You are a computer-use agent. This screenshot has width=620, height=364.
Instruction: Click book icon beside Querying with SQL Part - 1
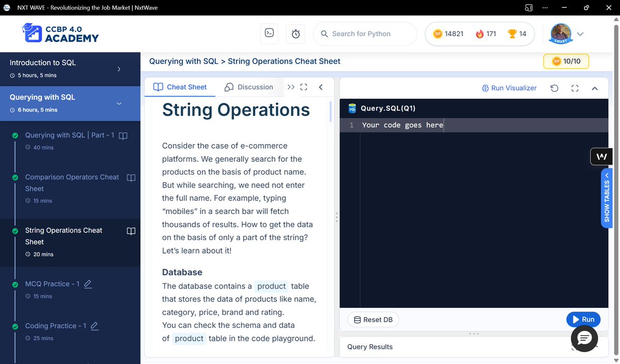point(123,136)
